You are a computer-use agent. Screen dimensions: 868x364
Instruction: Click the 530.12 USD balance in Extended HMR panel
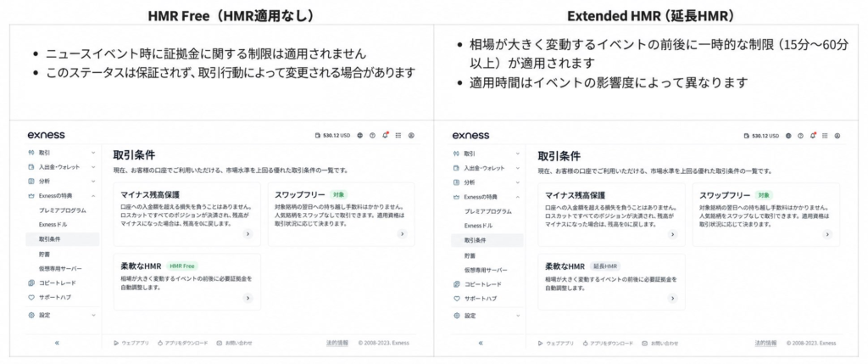(760, 136)
